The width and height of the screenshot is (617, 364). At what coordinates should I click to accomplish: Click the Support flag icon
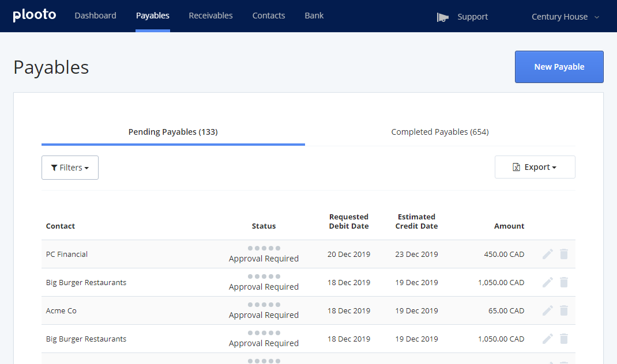coord(443,17)
